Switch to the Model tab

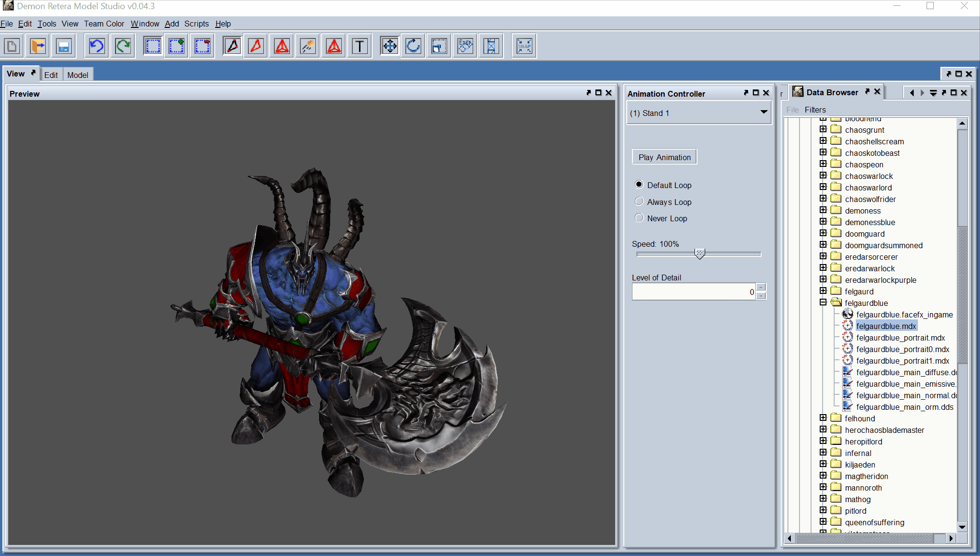(x=77, y=75)
